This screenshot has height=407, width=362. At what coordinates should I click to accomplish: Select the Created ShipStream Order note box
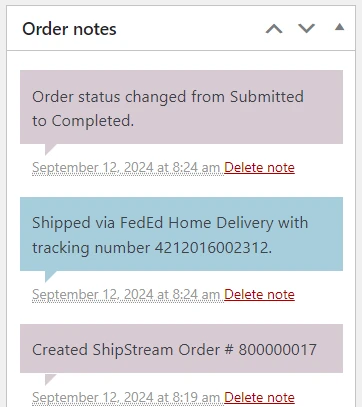pyautogui.click(x=181, y=348)
